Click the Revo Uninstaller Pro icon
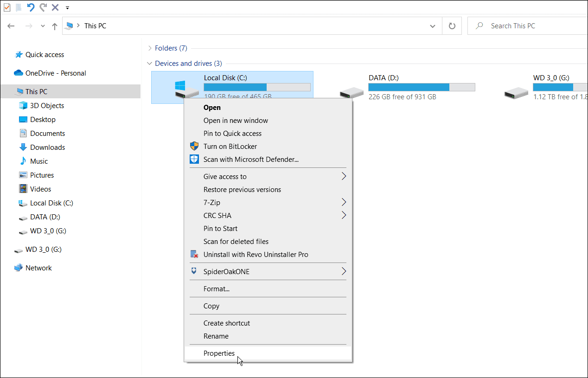Viewport: 588px width, 378px height. pos(194,254)
